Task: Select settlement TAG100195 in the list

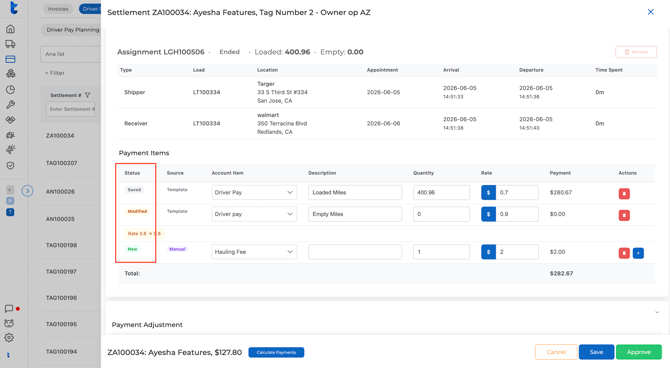Action: point(62,324)
